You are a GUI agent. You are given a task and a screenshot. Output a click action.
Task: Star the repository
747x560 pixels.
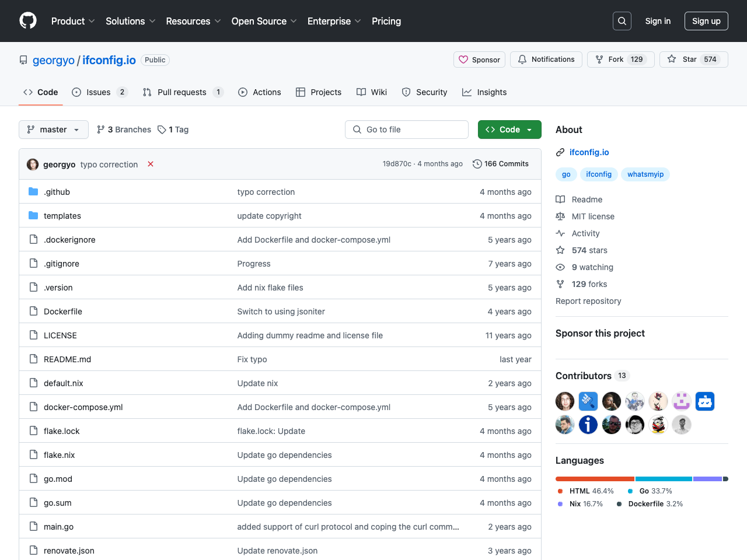click(694, 60)
